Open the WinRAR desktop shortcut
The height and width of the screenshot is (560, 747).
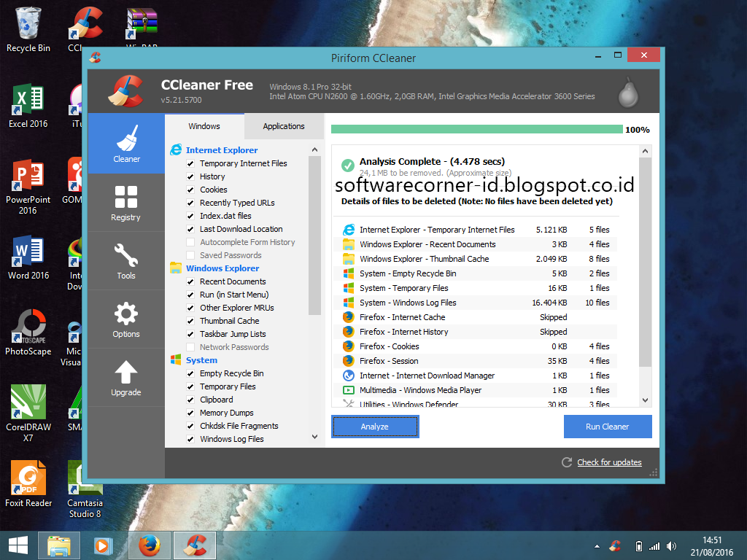(142, 27)
